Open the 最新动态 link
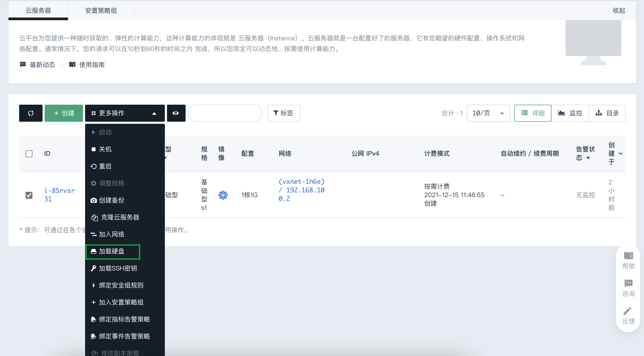 (x=43, y=65)
